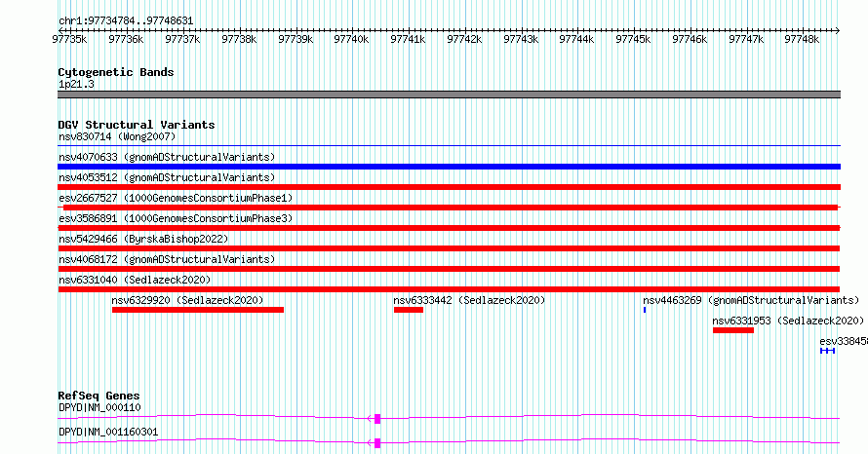This screenshot has height=454, width=868.
Task: Click the 97745k ruler tick label
Action: [633, 39]
